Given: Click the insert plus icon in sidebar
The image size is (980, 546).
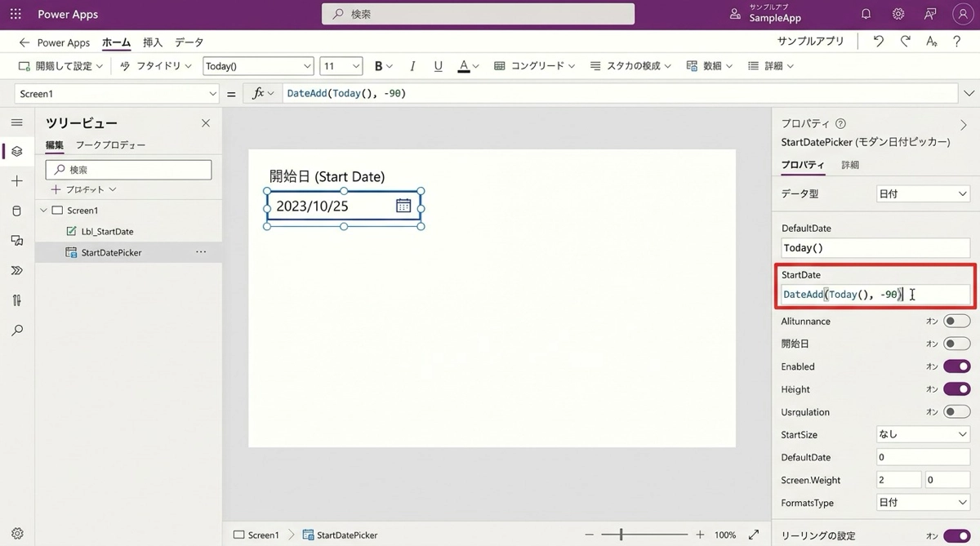Looking at the screenshot, I should point(17,181).
